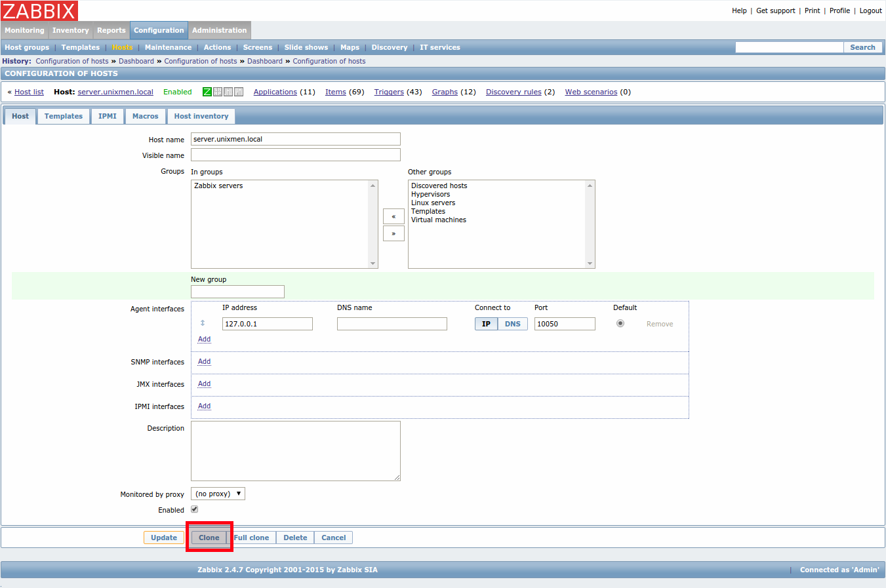Click the Clone button
The image size is (886, 588).
[209, 538]
